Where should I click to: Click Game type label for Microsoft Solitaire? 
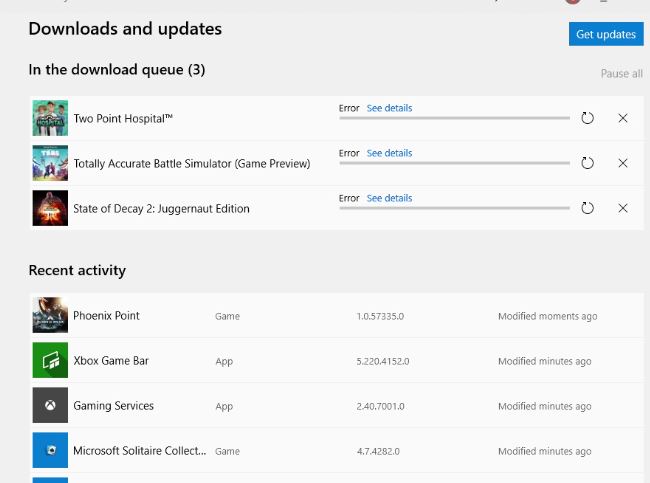click(x=227, y=451)
